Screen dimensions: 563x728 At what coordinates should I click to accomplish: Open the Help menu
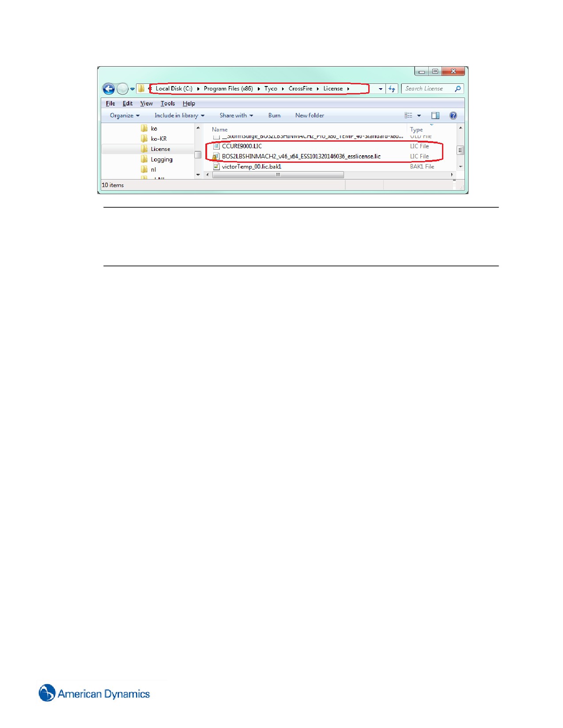tap(189, 104)
